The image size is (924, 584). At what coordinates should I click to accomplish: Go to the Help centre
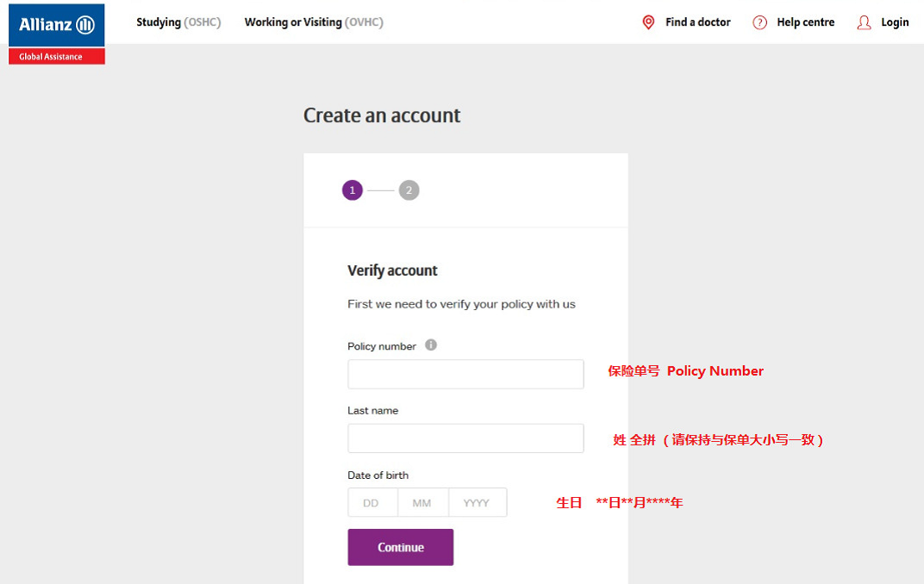click(805, 22)
